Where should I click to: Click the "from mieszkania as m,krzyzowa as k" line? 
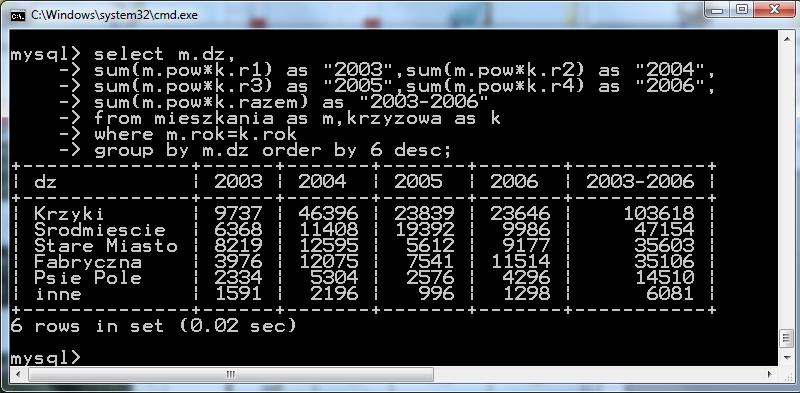(x=297, y=118)
